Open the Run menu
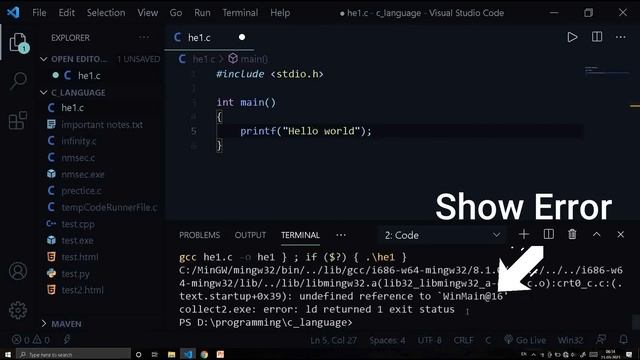This screenshot has height=360, width=640. click(202, 13)
